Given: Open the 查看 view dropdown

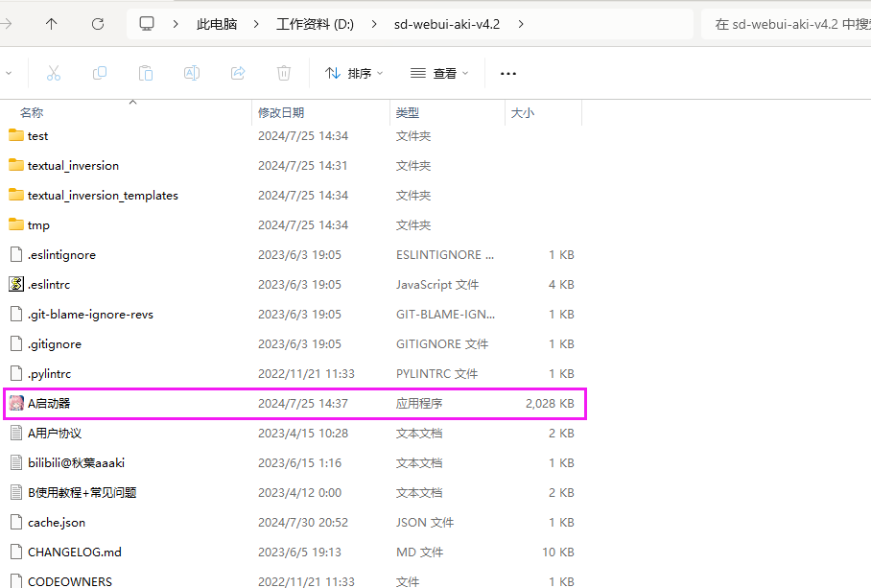Looking at the screenshot, I should (439, 73).
